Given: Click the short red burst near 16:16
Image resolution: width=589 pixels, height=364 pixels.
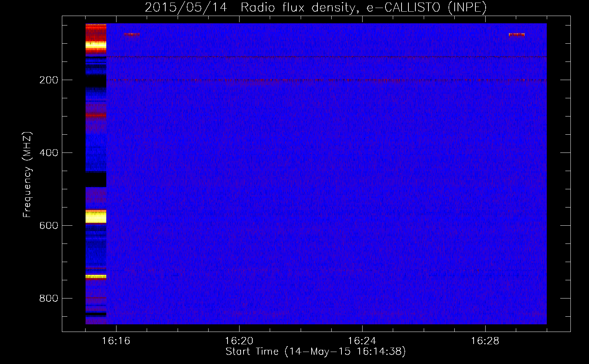Looking at the screenshot, I should pos(132,35).
